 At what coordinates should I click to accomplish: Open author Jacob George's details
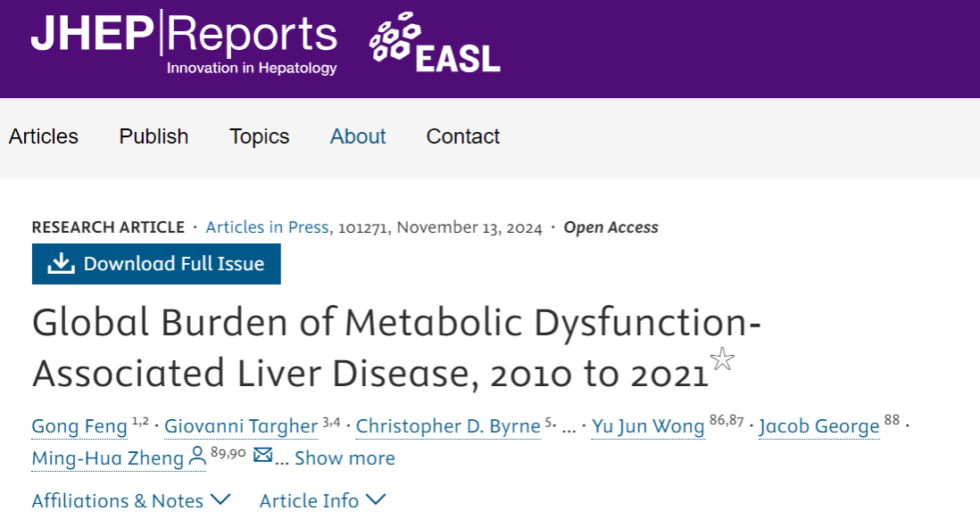click(x=818, y=426)
